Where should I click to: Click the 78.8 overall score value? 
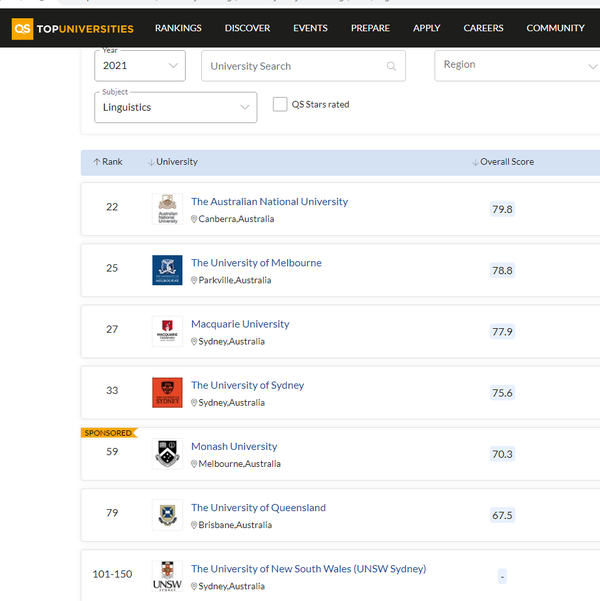click(502, 271)
